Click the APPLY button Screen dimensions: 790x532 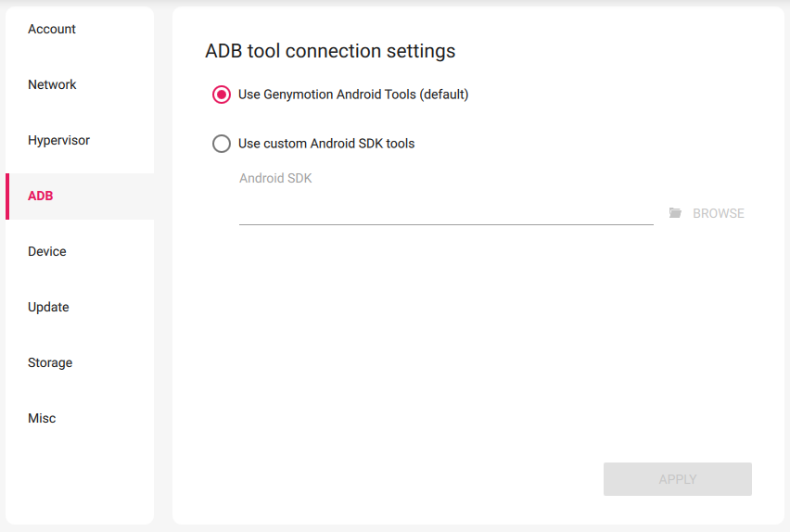(677, 479)
